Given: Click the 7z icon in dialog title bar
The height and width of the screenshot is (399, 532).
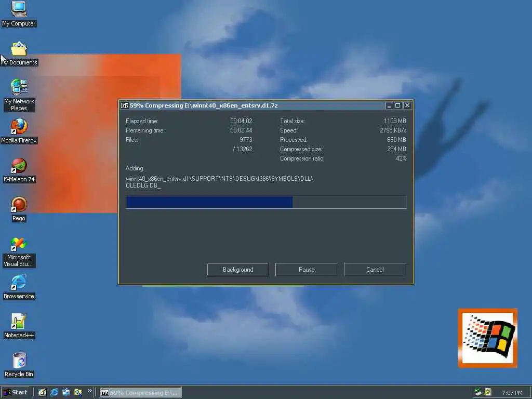Looking at the screenshot, I should [x=125, y=105].
